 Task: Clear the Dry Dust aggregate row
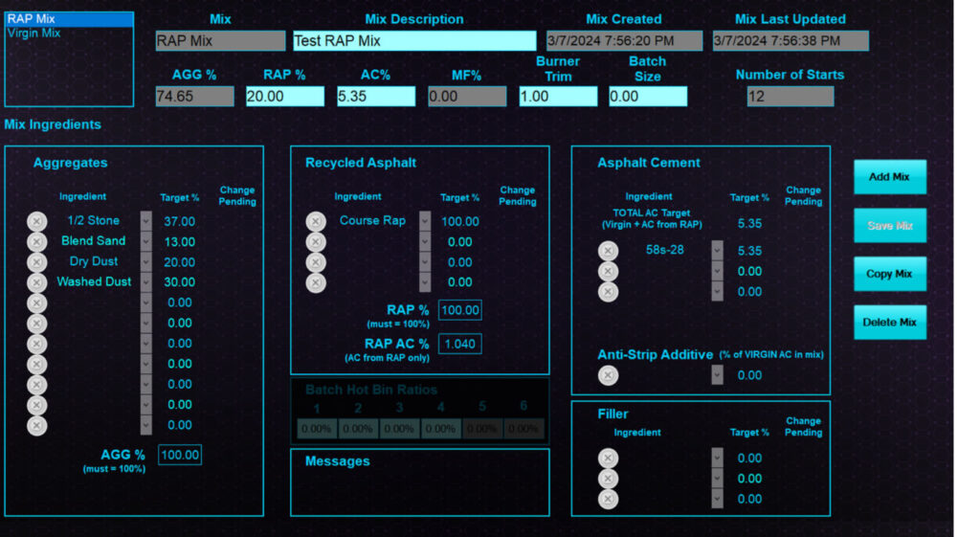tap(37, 262)
